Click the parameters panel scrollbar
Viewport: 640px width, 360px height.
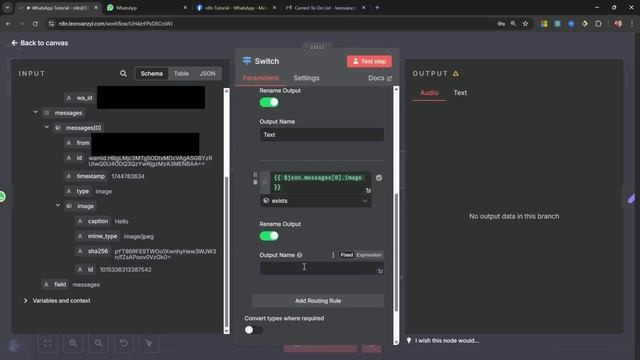click(396, 252)
